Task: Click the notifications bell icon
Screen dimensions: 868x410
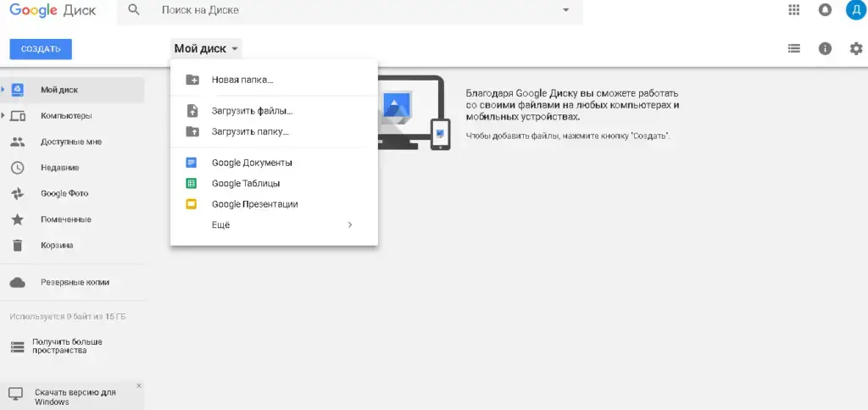Action: tap(825, 10)
